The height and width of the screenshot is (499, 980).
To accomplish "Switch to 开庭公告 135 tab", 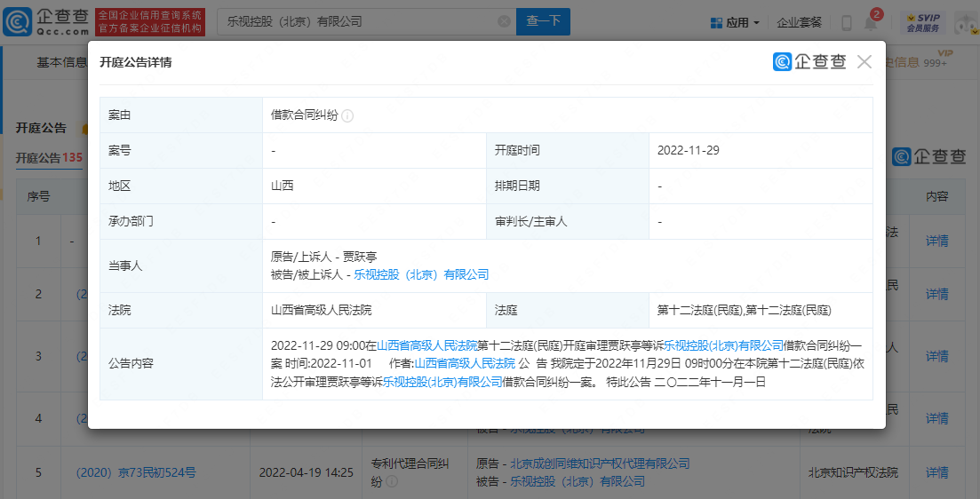I will (x=50, y=157).
